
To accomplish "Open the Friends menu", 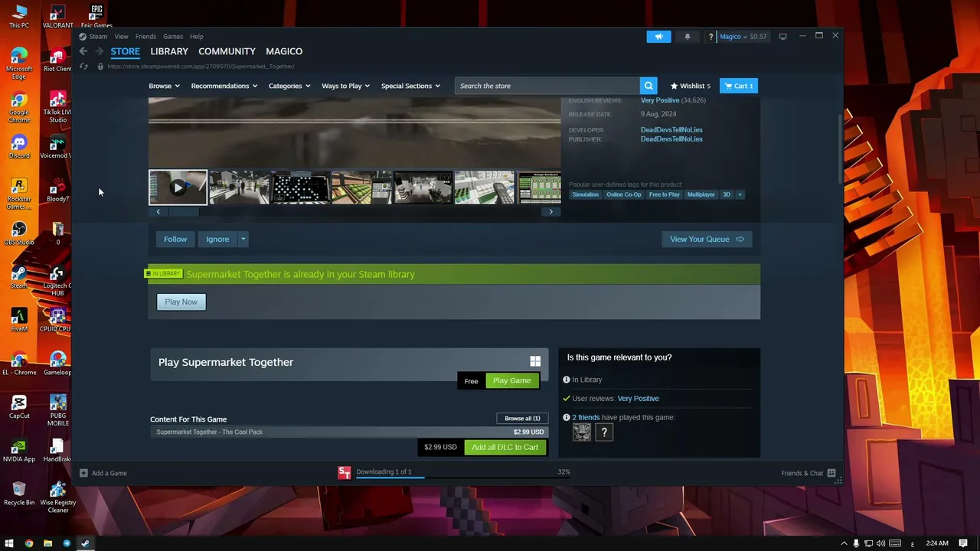I will (x=145, y=36).
